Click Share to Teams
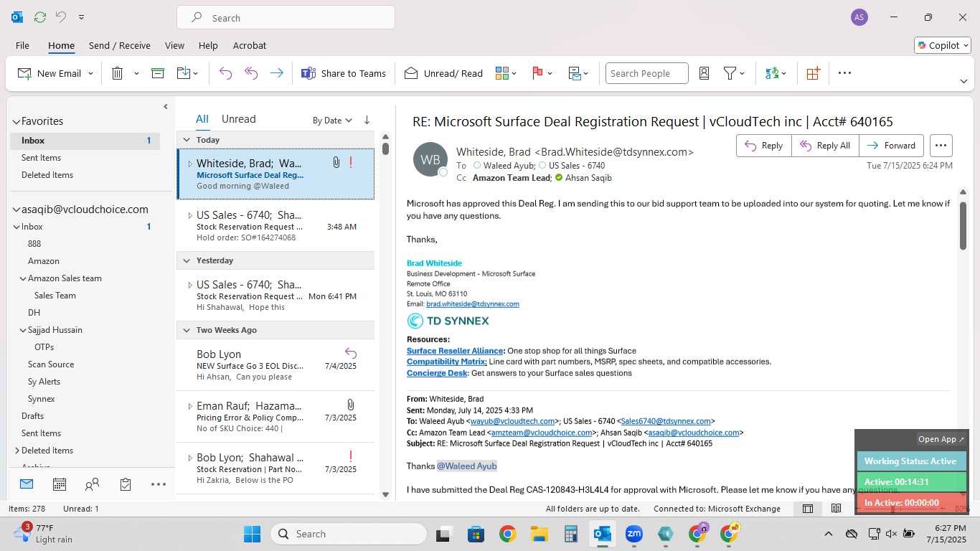Viewport: 980px width, 551px height. pos(344,73)
